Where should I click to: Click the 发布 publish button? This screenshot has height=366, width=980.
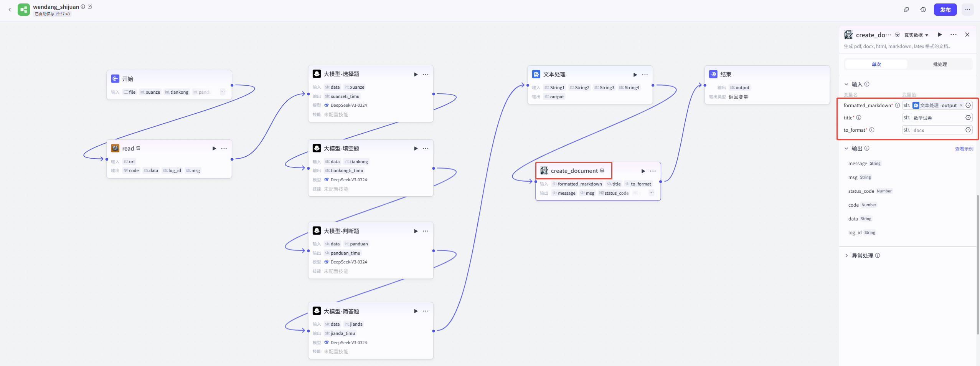pyautogui.click(x=945, y=10)
